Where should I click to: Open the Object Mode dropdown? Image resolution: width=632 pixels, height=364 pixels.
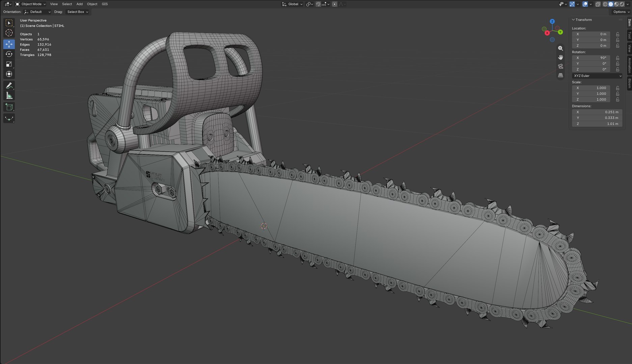click(30, 4)
